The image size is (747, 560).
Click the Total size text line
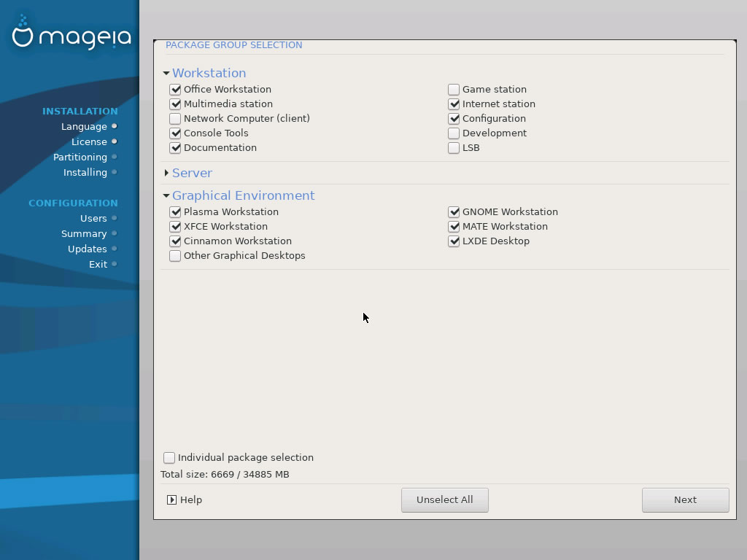tap(225, 474)
